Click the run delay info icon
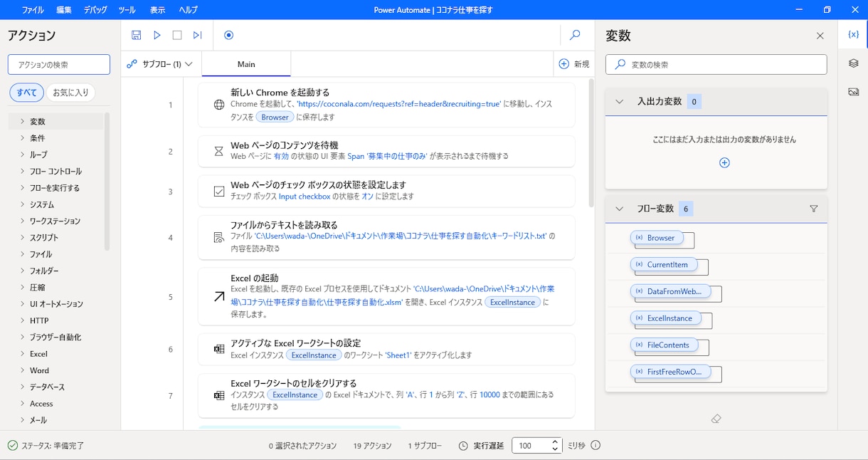The image size is (868, 460). pos(596,445)
